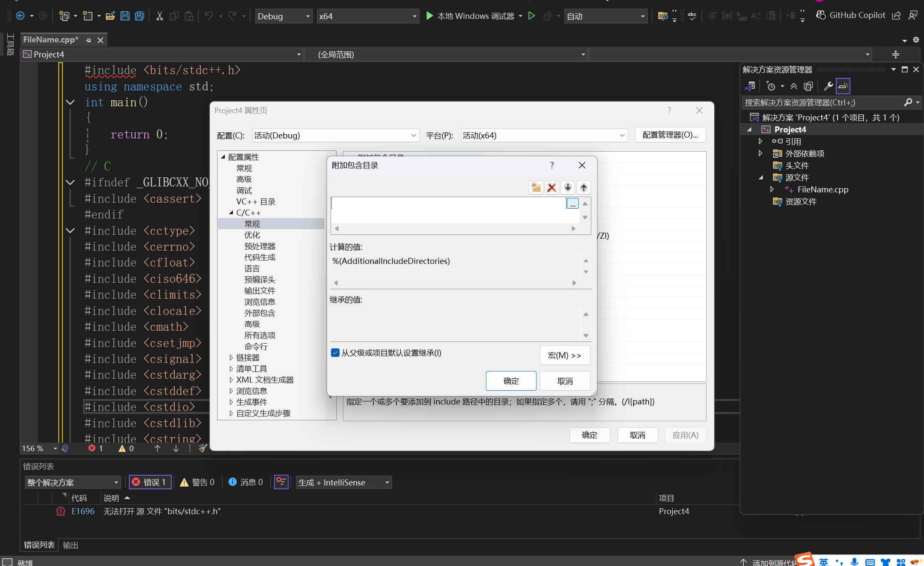Click the move line up arrow icon
This screenshot has width=924, height=566.
point(584,188)
